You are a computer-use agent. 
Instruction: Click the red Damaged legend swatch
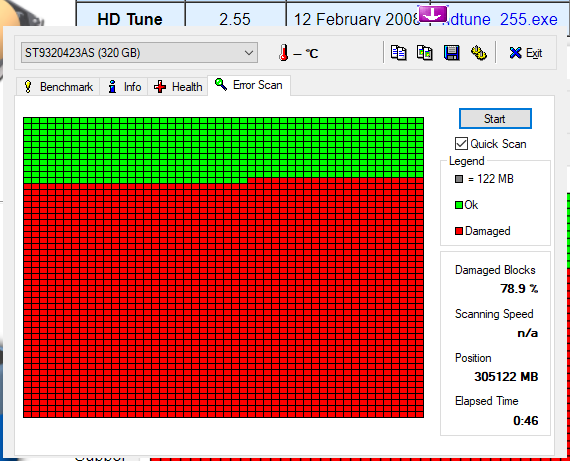[459, 231]
